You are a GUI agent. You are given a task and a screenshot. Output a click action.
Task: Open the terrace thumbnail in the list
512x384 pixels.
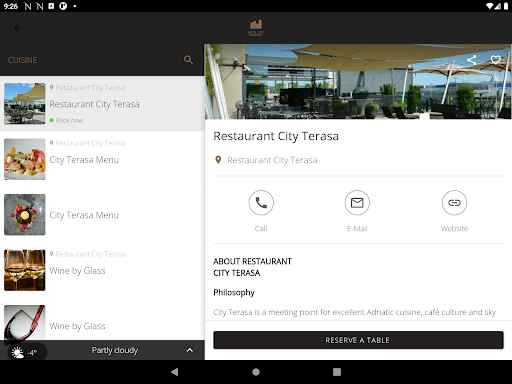[25, 104]
